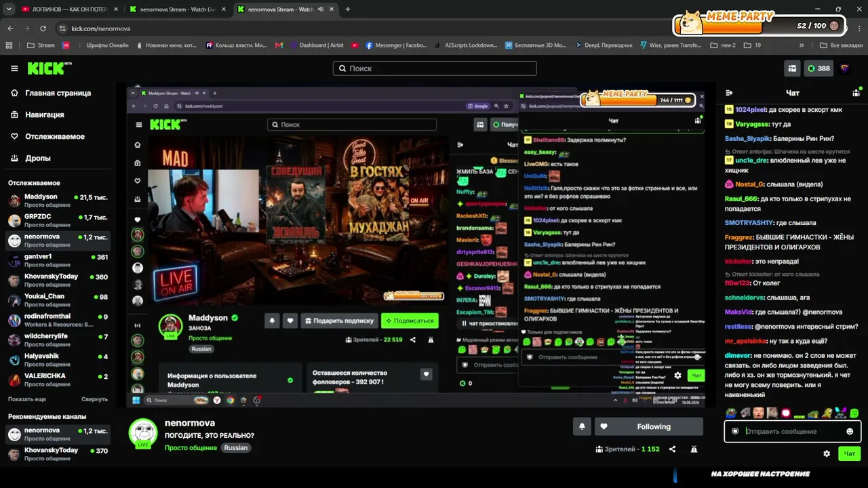
Task: Click the chat message field Отправить сообщение
Action: click(x=792, y=431)
